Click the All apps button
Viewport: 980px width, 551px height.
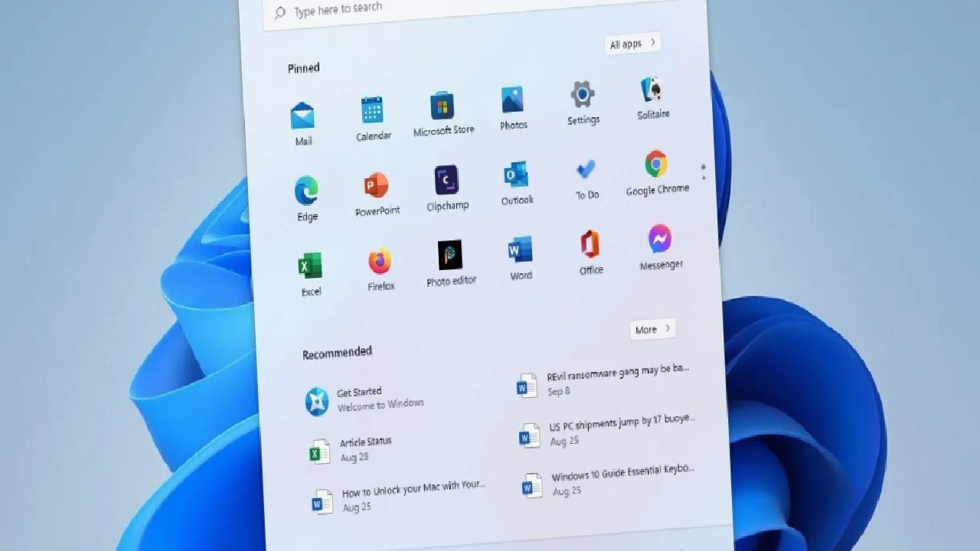[x=632, y=44]
